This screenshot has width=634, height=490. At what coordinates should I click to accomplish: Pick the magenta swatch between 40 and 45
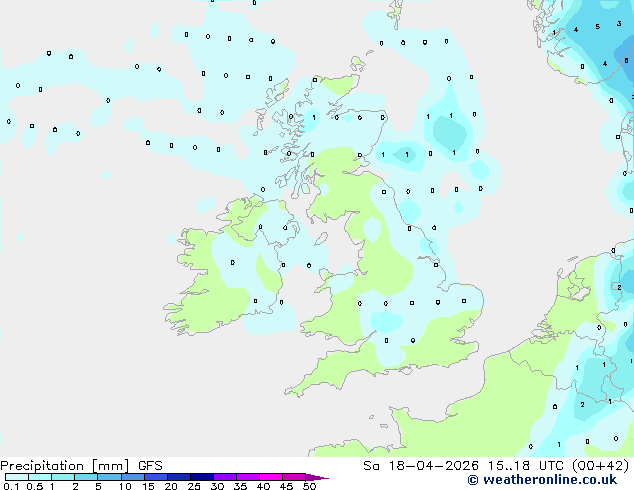coord(271,477)
